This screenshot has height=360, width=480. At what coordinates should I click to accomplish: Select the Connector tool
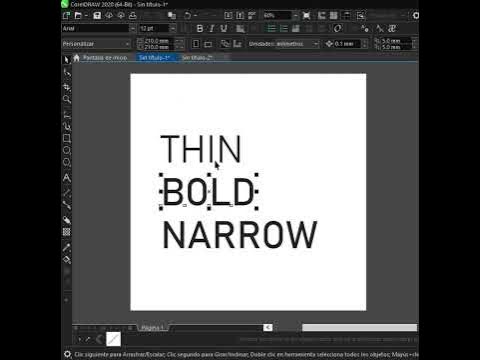(67, 205)
